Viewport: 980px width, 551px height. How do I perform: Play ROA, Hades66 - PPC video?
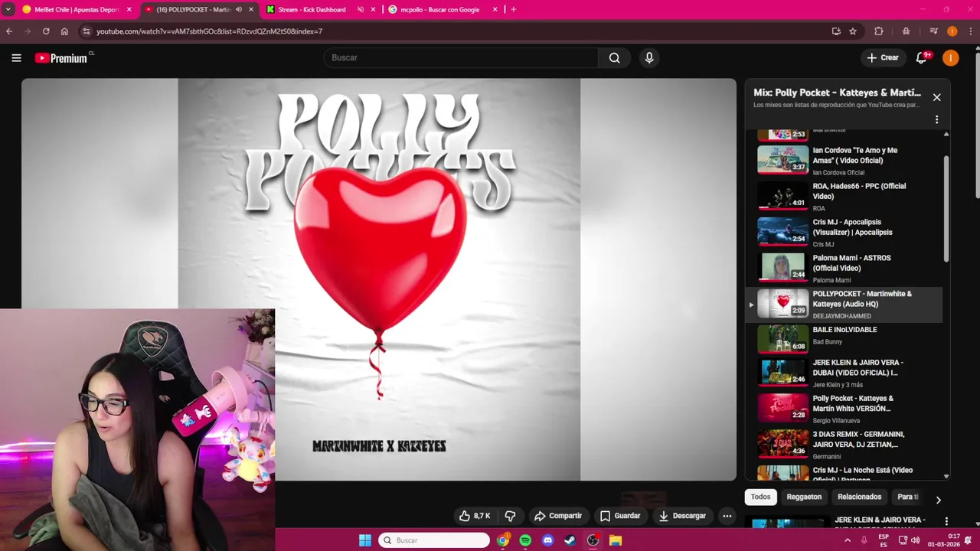[x=845, y=195]
